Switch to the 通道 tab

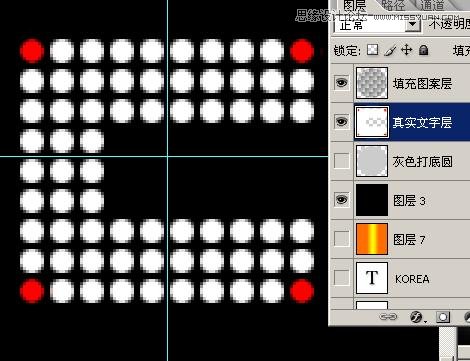[432, 5]
